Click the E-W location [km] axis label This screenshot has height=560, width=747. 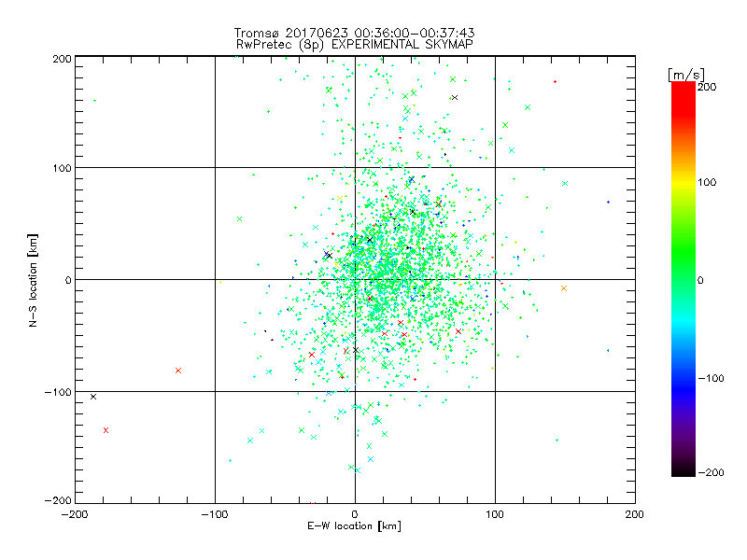pyautogui.click(x=354, y=526)
